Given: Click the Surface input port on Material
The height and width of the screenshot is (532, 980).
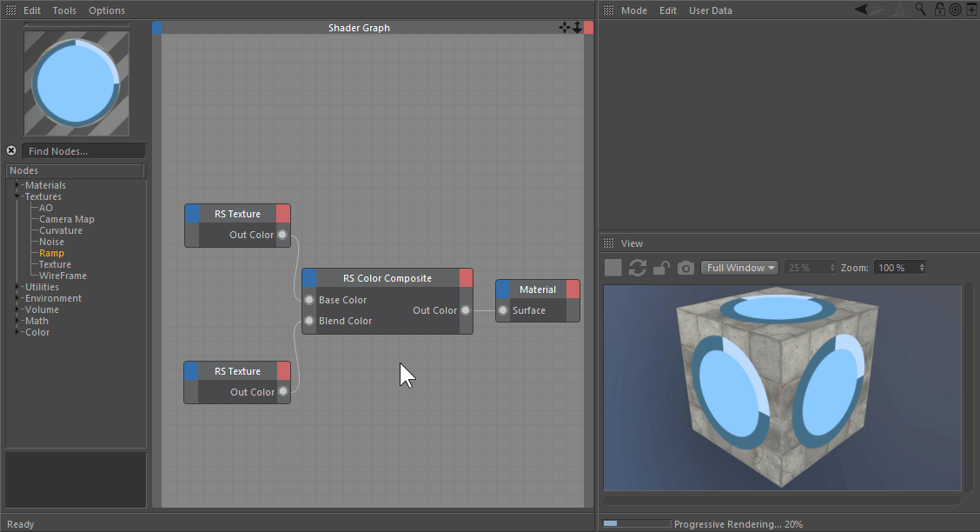Looking at the screenshot, I should click(x=503, y=310).
